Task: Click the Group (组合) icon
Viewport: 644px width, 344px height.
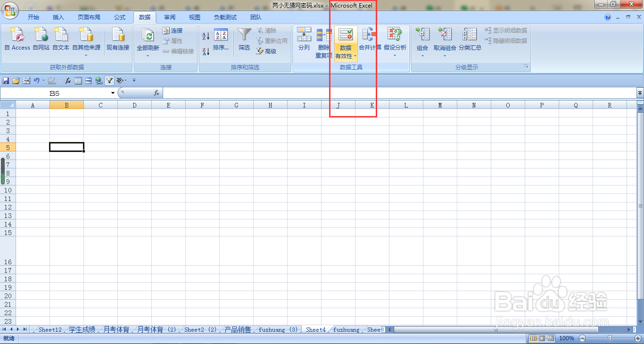Action: click(422, 35)
